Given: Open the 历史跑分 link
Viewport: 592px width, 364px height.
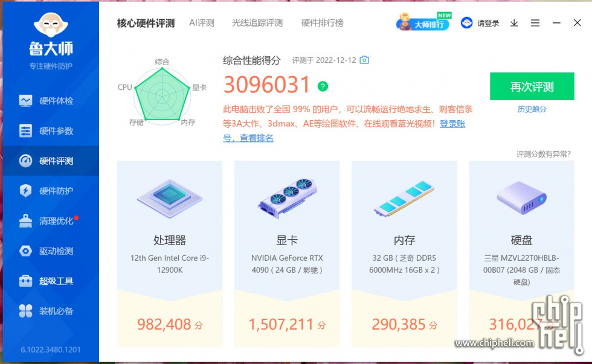Looking at the screenshot, I should [x=532, y=109].
